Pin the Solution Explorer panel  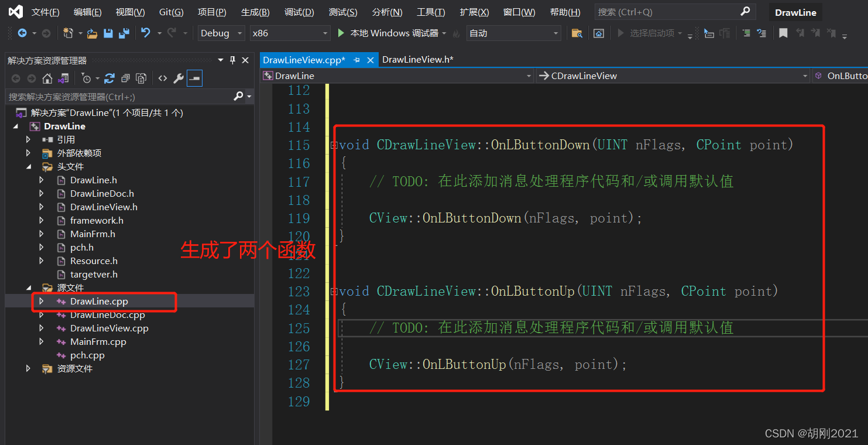pyautogui.click(x=232, y=60)
